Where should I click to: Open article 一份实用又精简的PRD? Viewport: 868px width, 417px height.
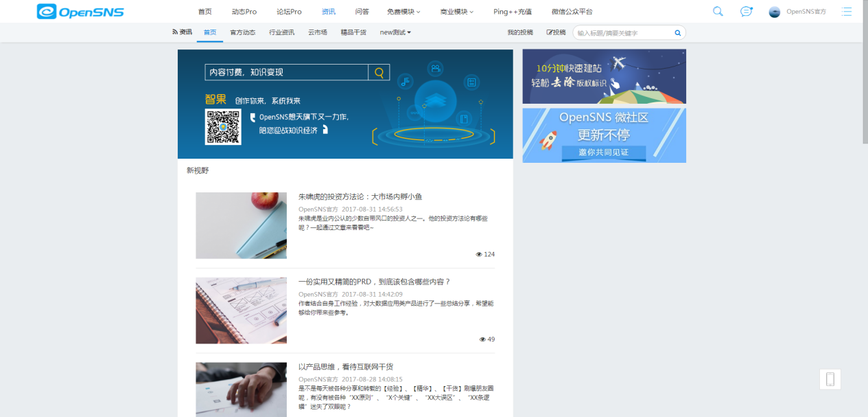tap(374, 282)
